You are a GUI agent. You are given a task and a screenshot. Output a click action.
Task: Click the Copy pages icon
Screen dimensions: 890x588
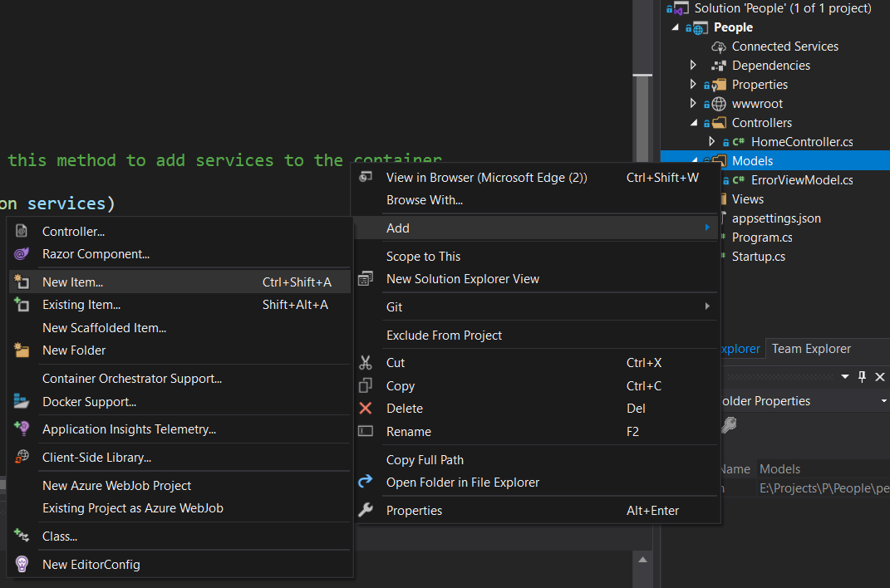(x=366, y=385)
